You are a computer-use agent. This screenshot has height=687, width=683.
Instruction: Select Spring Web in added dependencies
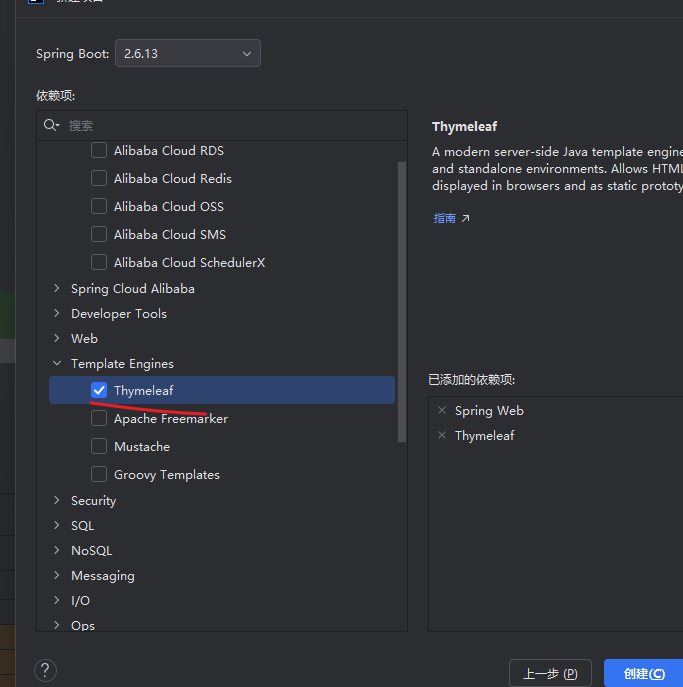click(489, 411)
